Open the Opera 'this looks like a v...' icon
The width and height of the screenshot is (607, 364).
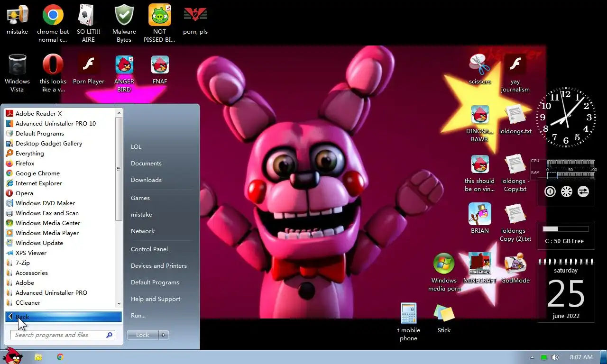click(x=53, y=73)
